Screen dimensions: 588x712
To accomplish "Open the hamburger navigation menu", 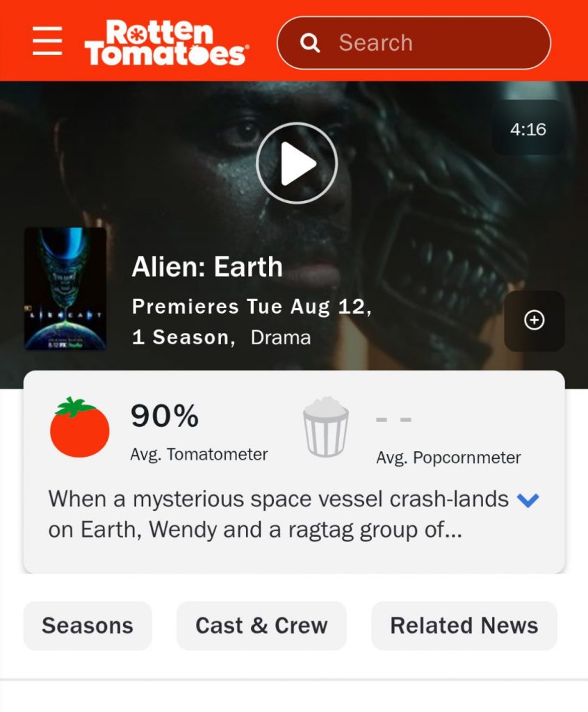I will (47, 41).
